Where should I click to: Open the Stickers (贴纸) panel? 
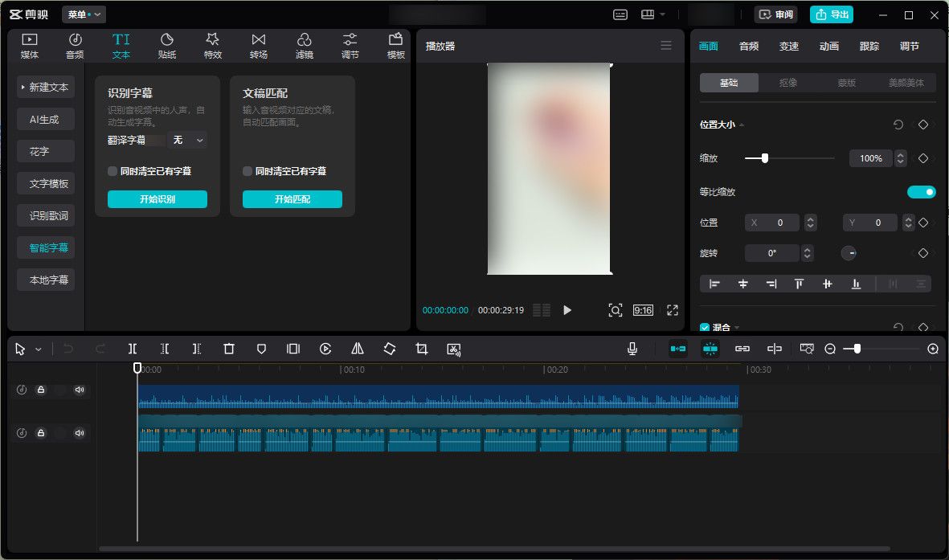click(167, 46)
